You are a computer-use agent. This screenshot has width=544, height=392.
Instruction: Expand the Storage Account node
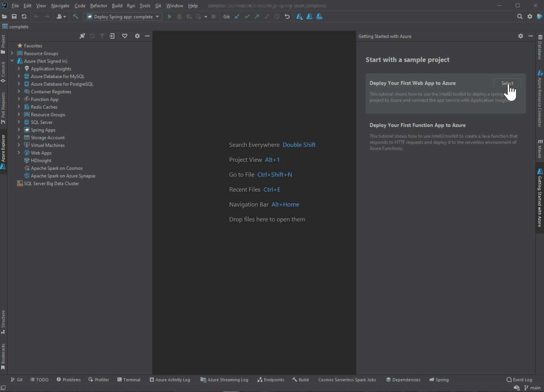pyautogui.click(x=19, y=137)
